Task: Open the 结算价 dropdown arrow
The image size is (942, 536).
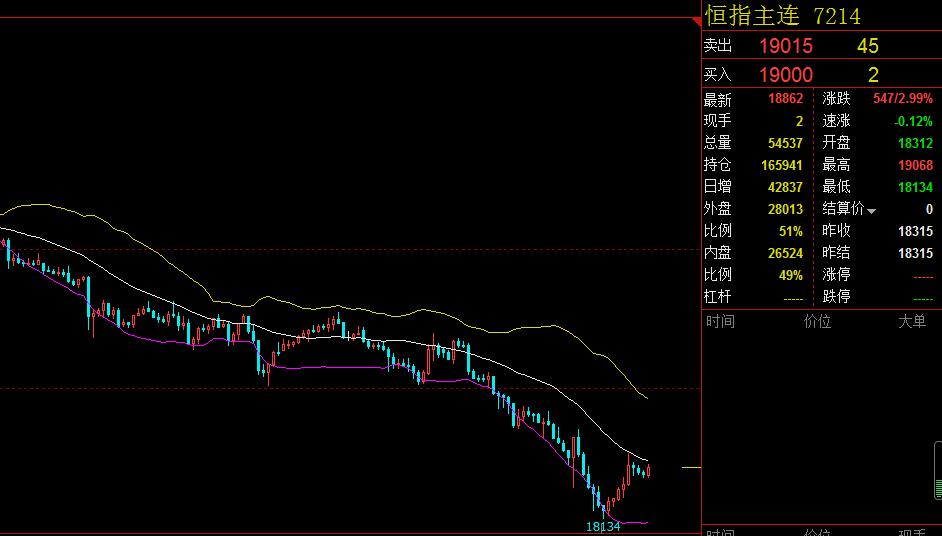Action: coord(871,211)
